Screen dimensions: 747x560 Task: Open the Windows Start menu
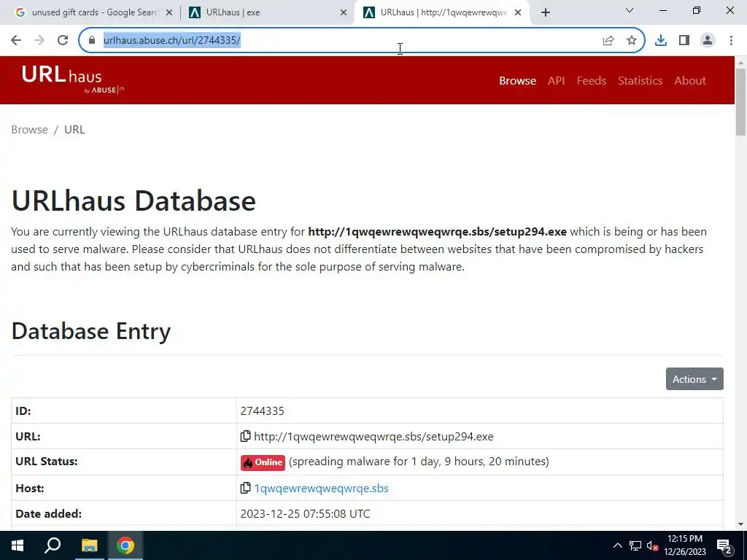point(18,545)
